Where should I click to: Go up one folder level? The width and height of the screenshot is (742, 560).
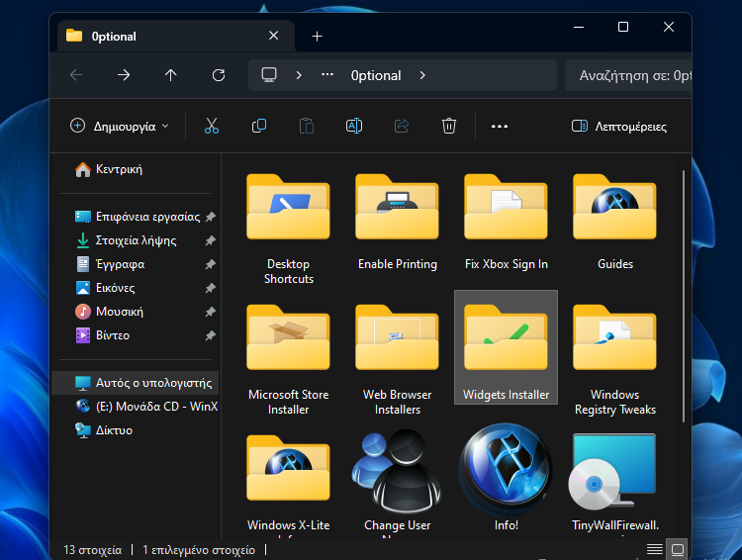click(171, 75)
